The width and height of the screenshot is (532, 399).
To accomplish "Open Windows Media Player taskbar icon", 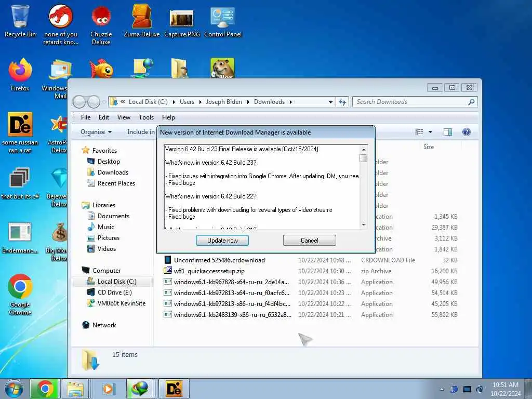I will tap(108, 389).
